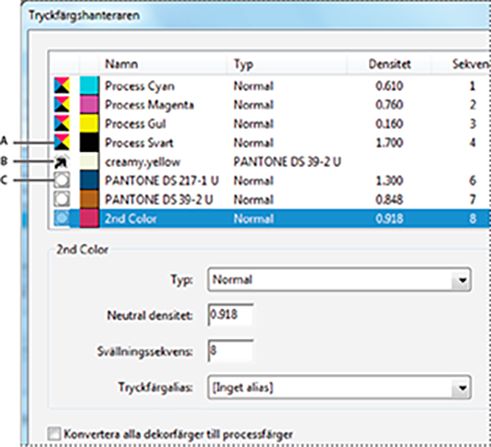The height and width of the screenshot is (447, 491).
Task: Select the Process Cyan row name
Action: click(x=140, y=86)
